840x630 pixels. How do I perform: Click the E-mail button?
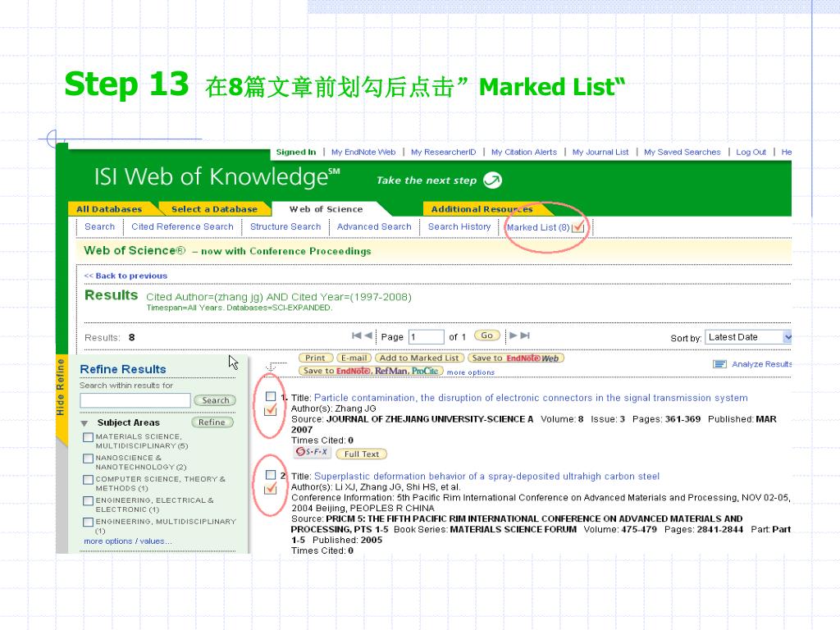(x=354, y=358)
